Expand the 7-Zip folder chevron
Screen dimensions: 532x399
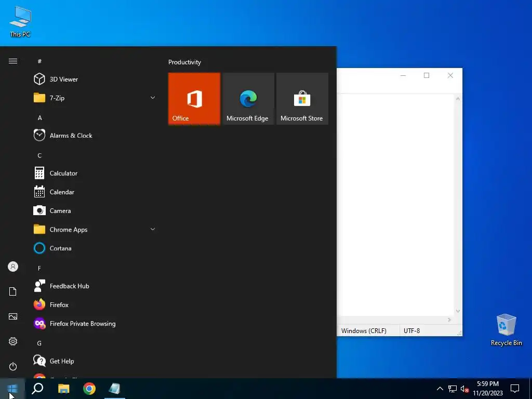(x=153, y=98)
